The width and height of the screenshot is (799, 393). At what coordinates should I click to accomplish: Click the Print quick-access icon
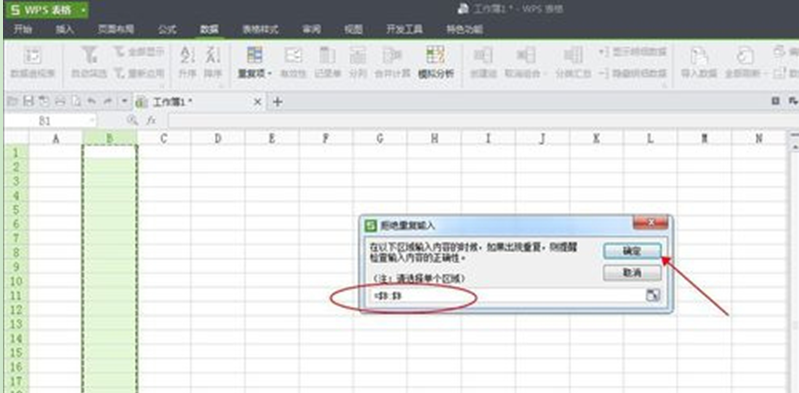click(60, 101)
